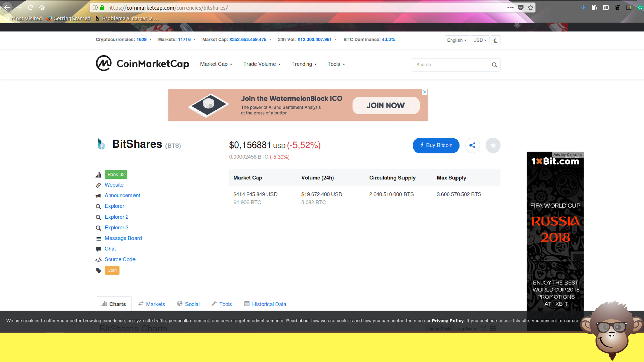Open the English language dropdown
Screen dimensions: 644x362
tap(457, 40)
